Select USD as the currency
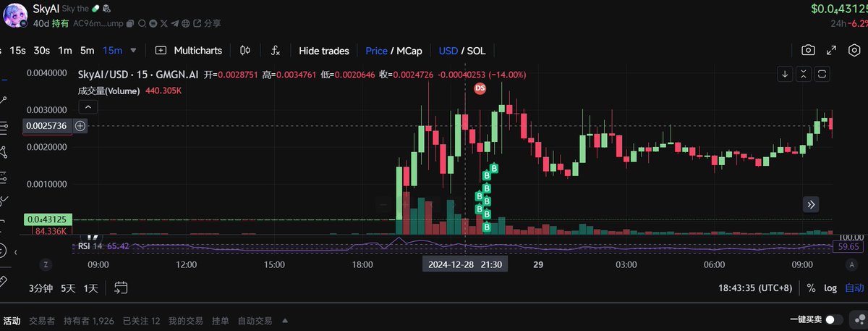Viewport: 868px width, 331px height. [448, 51]
